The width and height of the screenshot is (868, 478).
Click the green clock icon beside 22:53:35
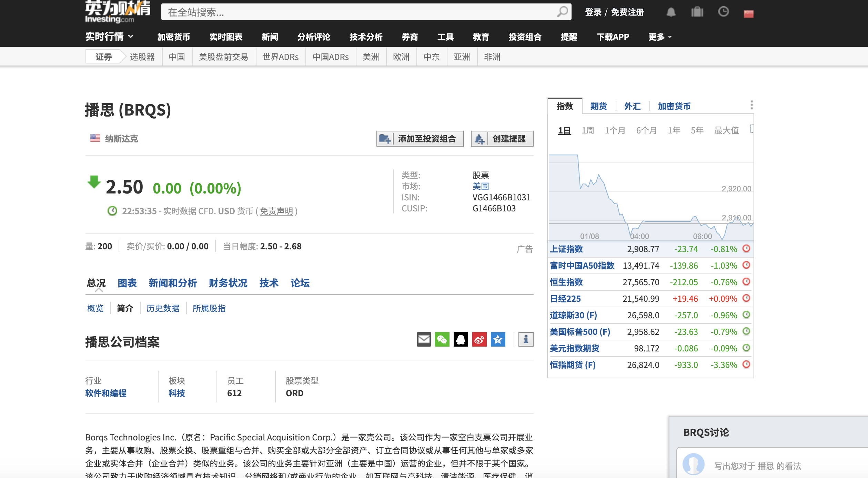(112, 211)
